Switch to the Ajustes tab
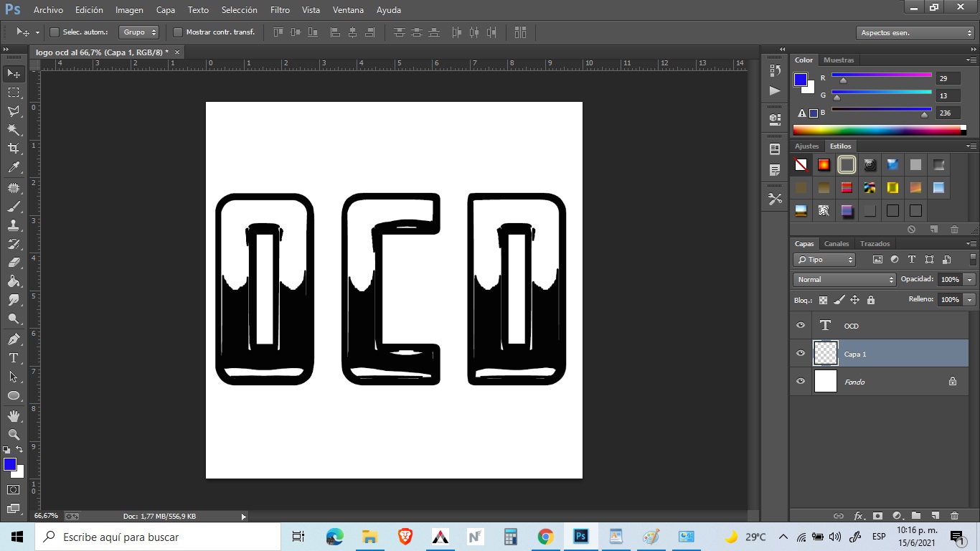The width and height of the screenshot is (980, 551). click(806, 146)
